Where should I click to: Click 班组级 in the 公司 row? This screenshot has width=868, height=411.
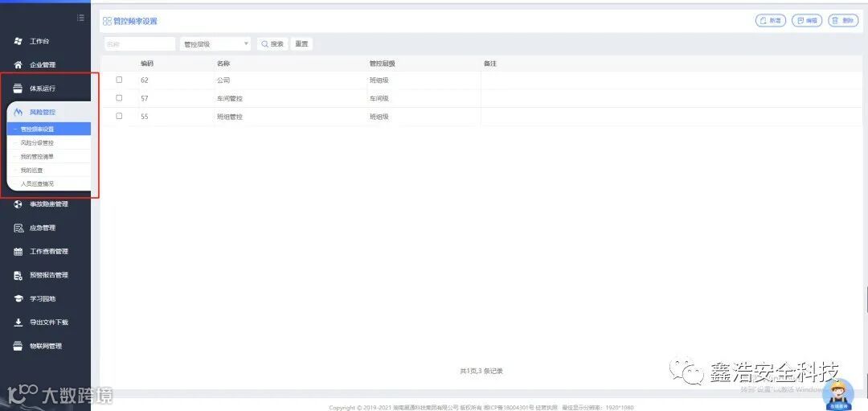click(x=379, y=80)
